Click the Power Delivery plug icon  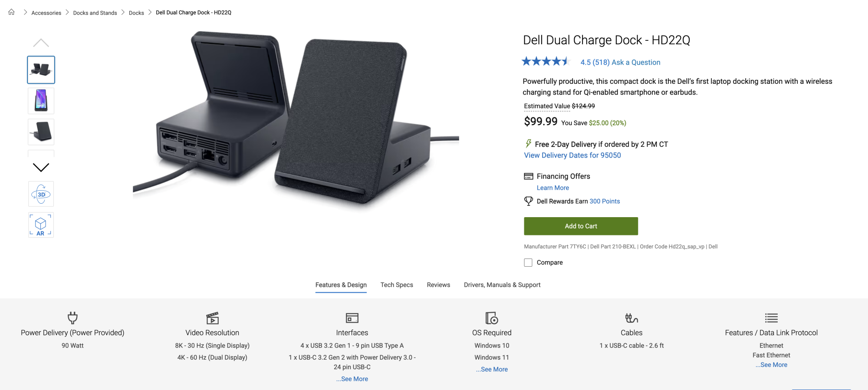tap(72, 318)
